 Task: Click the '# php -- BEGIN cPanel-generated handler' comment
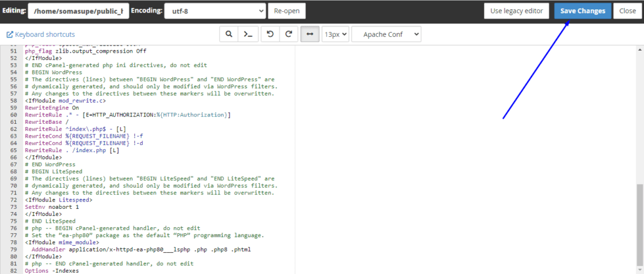click(x=113, y=228)
